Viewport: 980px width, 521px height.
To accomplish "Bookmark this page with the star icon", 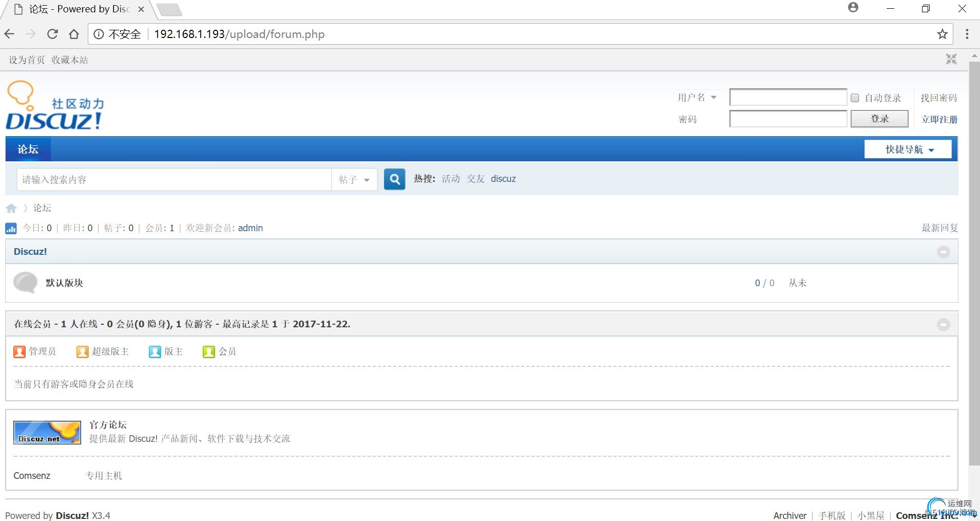I will pos(943,34).
